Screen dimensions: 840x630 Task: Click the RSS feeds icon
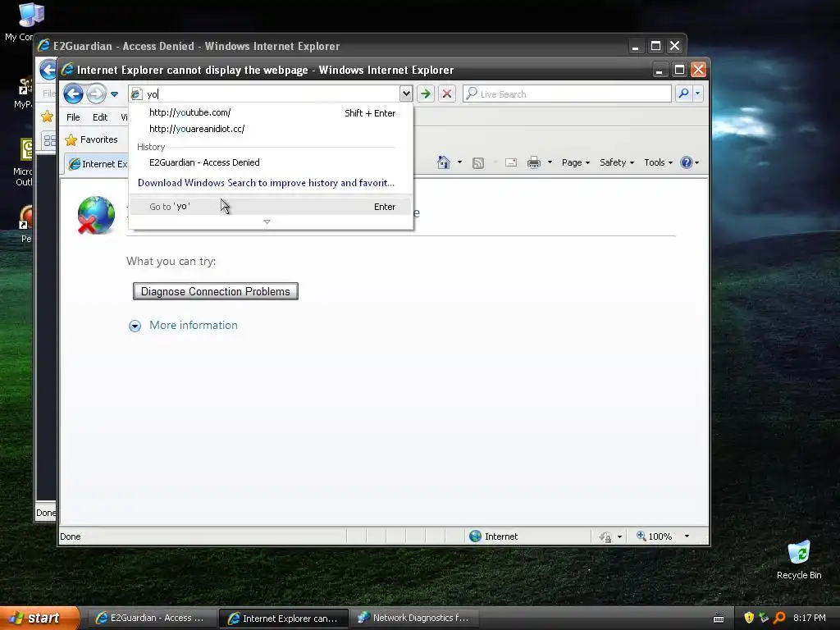[x=478, y=163]
